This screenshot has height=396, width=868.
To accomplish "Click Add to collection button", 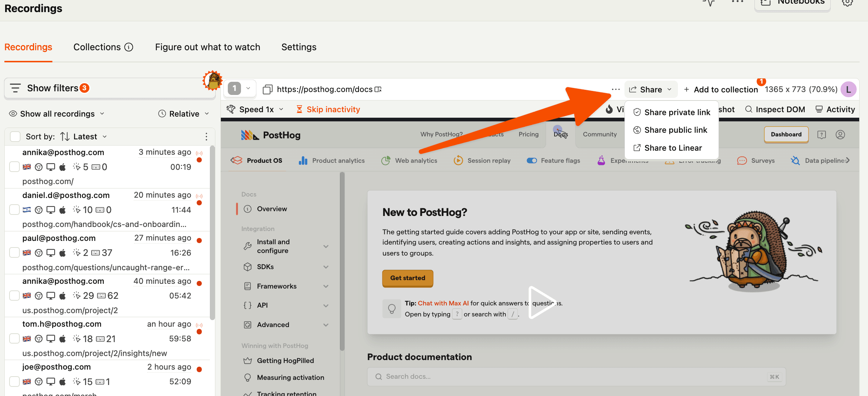I will (x=720, y=89).
